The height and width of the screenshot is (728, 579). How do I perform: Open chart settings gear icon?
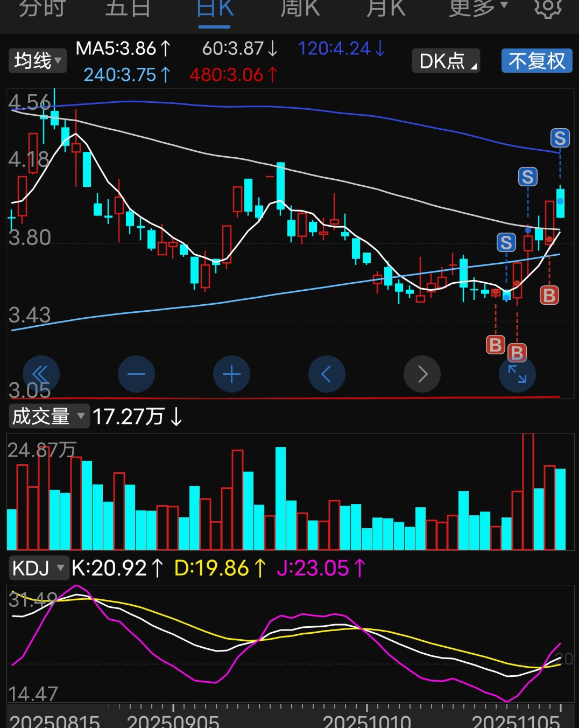click(x=548, y=8)
